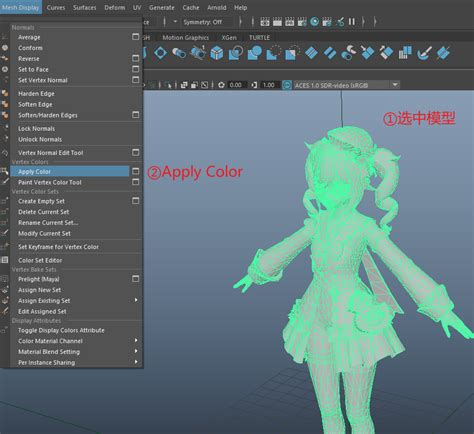Screen dimensions: 474x434
Task: Select the Trim tool shelf icon
Action: tap(273, 53)
